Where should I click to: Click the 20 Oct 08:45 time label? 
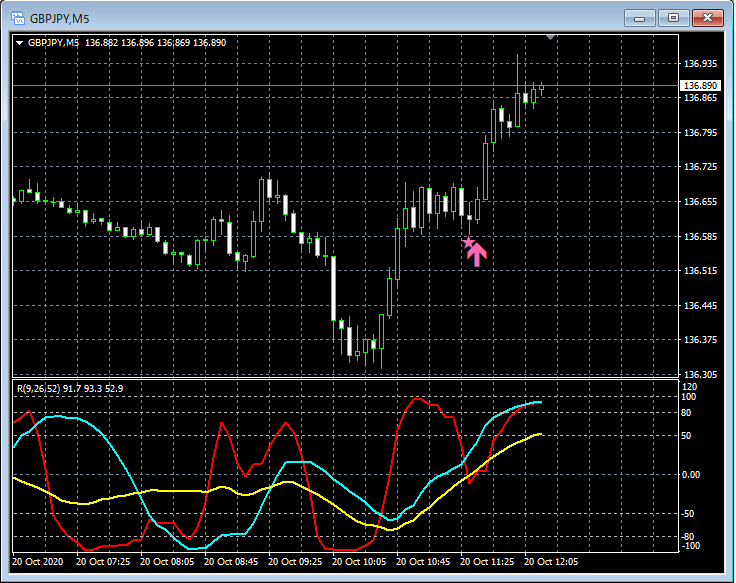[231, 561]
